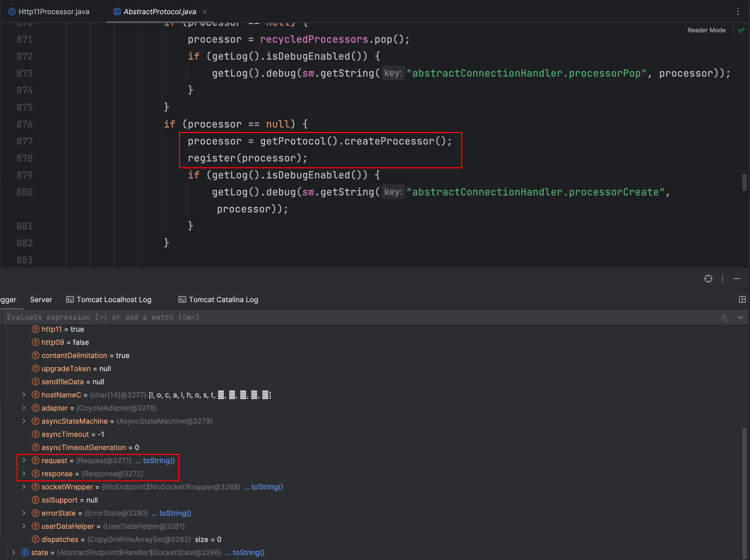Add a new watch with the plus icon
The height and width of the screenshot is (560, 750).
click(725, 317)
